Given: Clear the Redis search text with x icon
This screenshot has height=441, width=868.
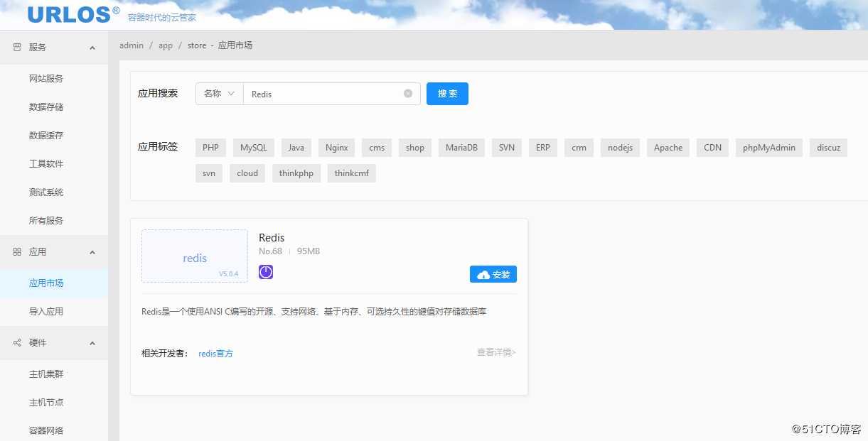Looking at the screenshot, I should (408, 94).
